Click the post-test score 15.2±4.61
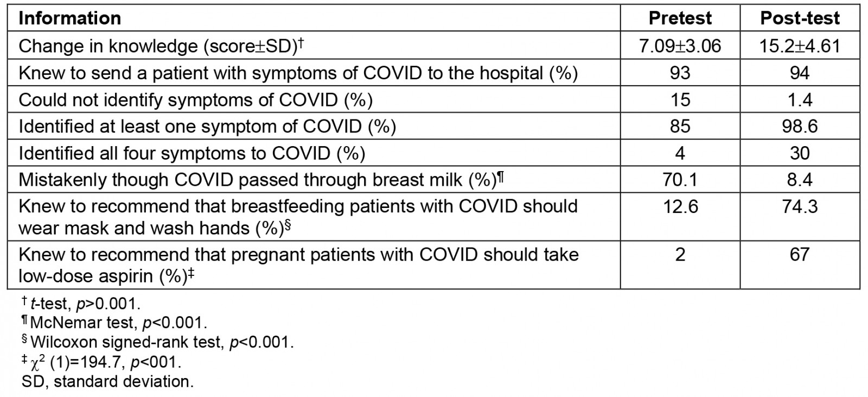 (x=800, y=46)
